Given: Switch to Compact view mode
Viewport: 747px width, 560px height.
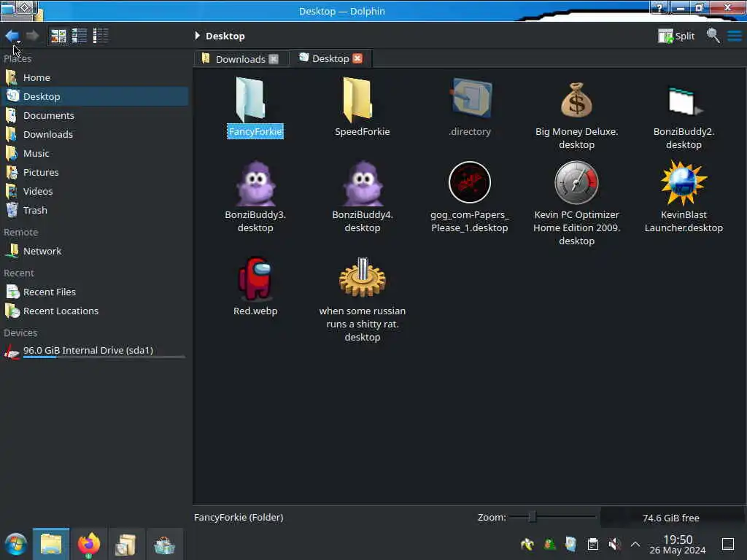Looking at the screenshot, I should coord(80,36).
